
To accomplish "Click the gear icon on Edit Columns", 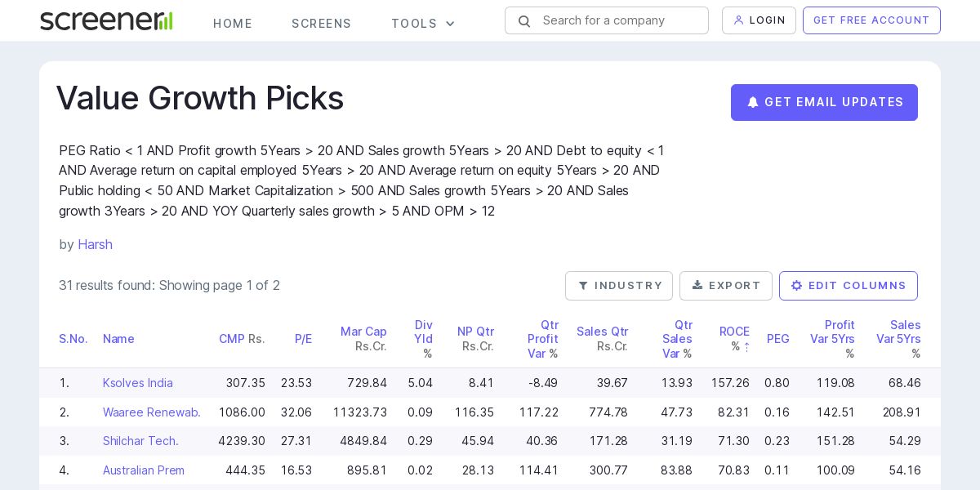I will point(797,286).
